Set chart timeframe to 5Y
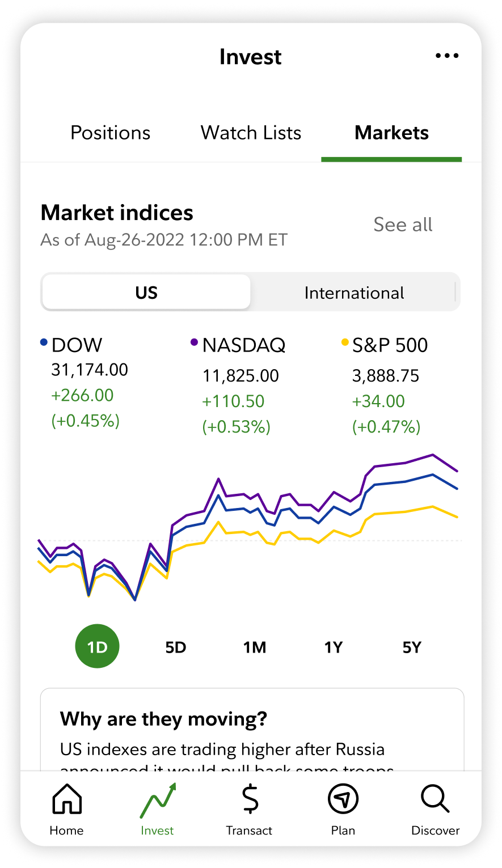The width and height of the screenshot is (502, 868). [x=412, y=647]
